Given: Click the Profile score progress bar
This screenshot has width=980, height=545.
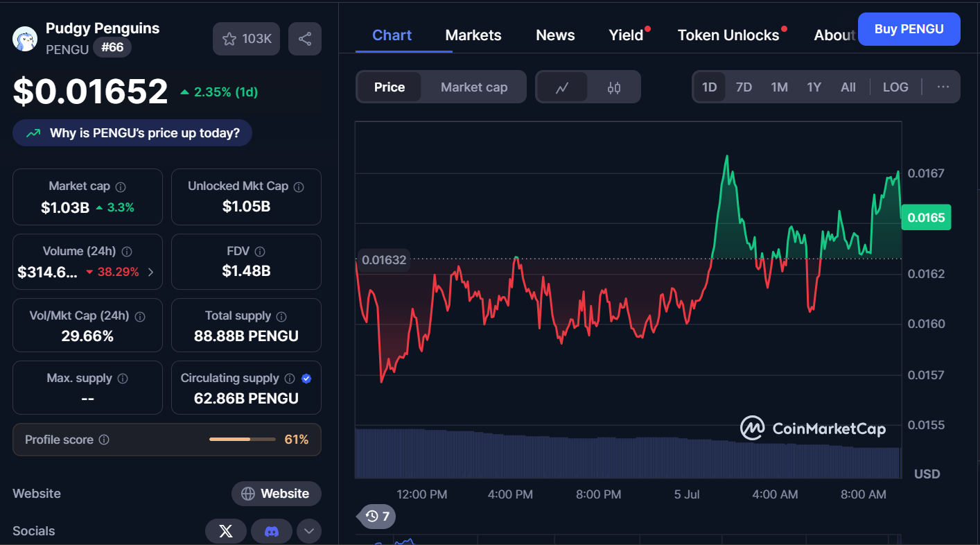Looking at the screenshot, I should click(x=243, y=440).
